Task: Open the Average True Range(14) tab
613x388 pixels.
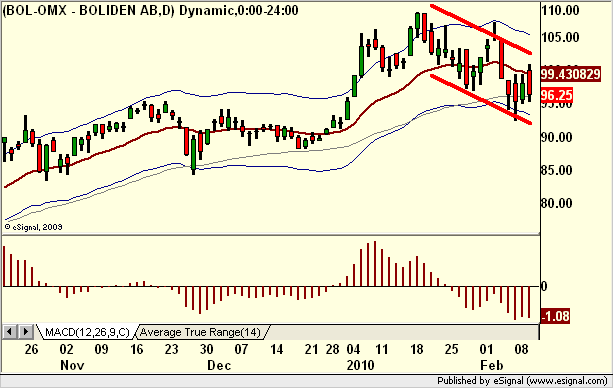Action: click(200, 332)
